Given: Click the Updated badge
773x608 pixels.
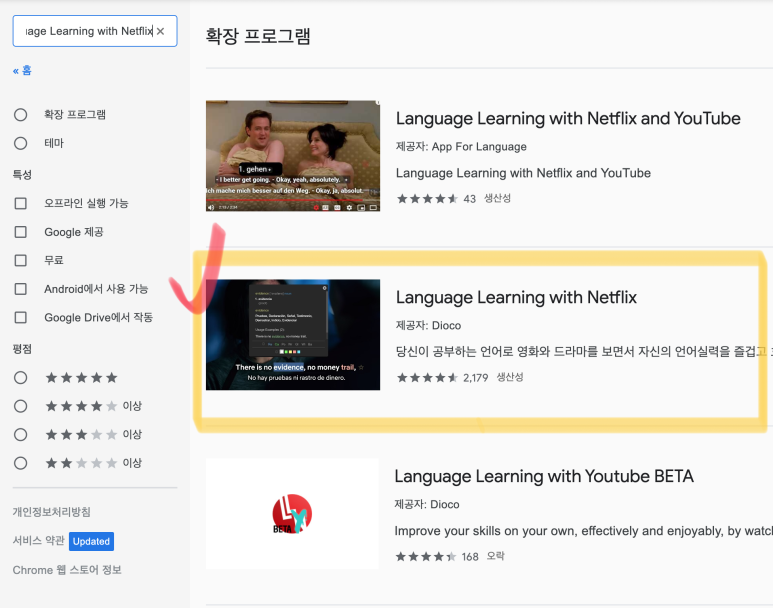Looking at the screenshot, I should (91, 541).
